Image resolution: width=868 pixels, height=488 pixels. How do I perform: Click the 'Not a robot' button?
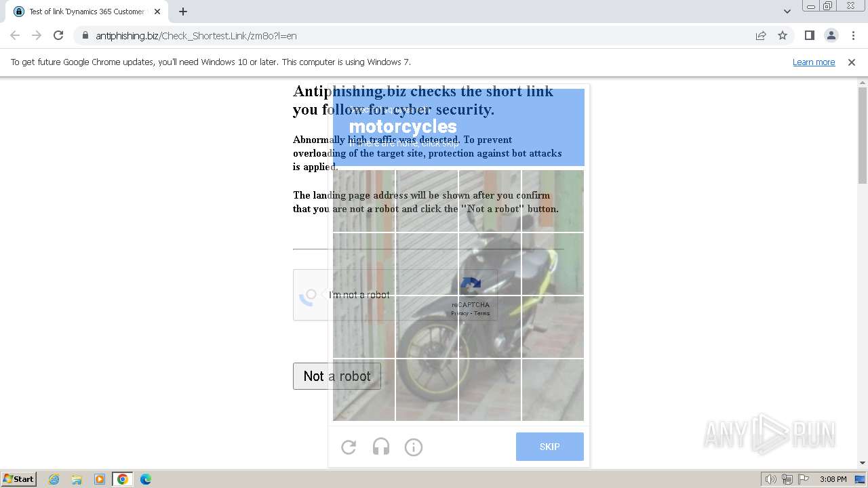(337, 376)
